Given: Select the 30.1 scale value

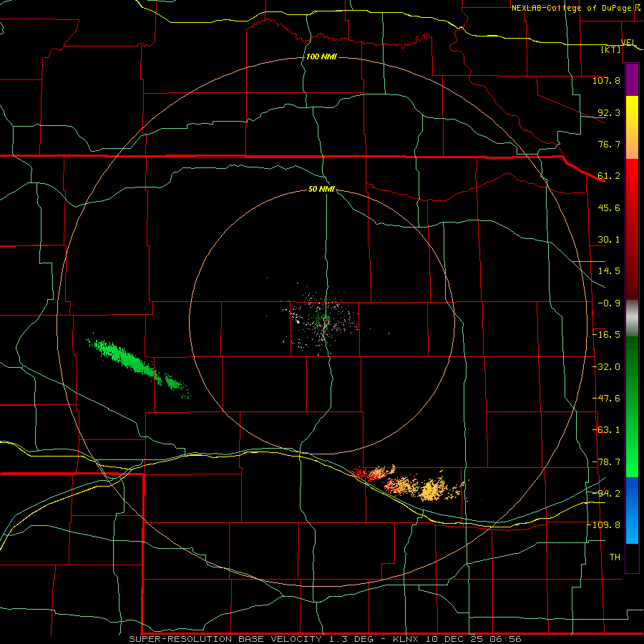Looking at the screenshot, I should [609, 240].
